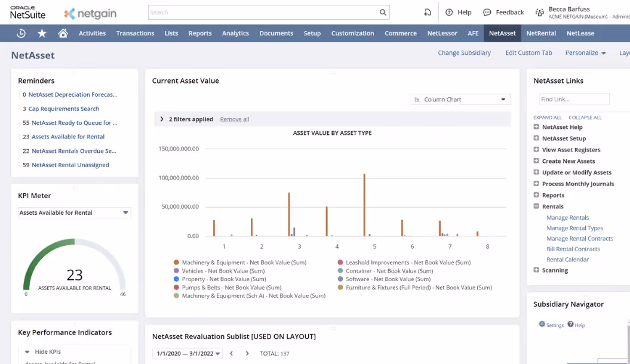Image resolution: width=630 pixels, height=364 pixels.
Task: Open the NetSuite search magnifier icon
Action: 383,12
